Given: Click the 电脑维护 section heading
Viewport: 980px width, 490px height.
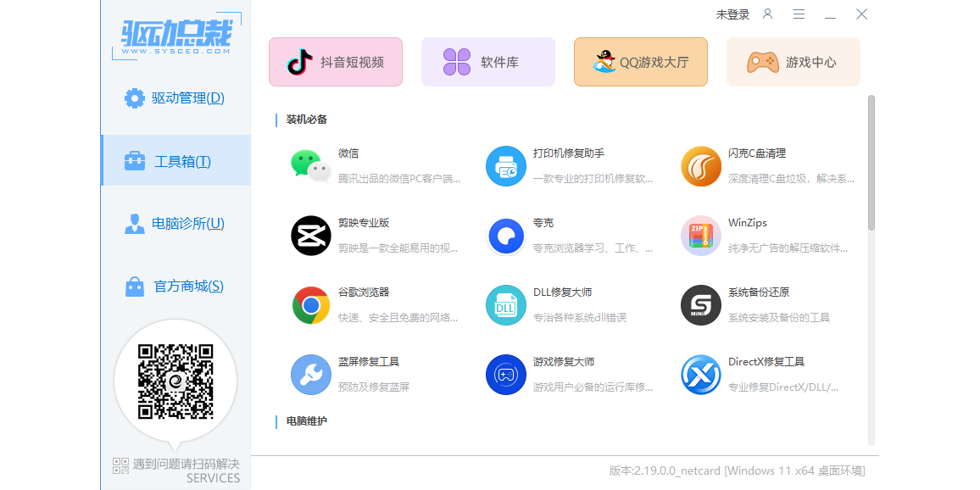Looking at the screenshot, I should 307,421.
